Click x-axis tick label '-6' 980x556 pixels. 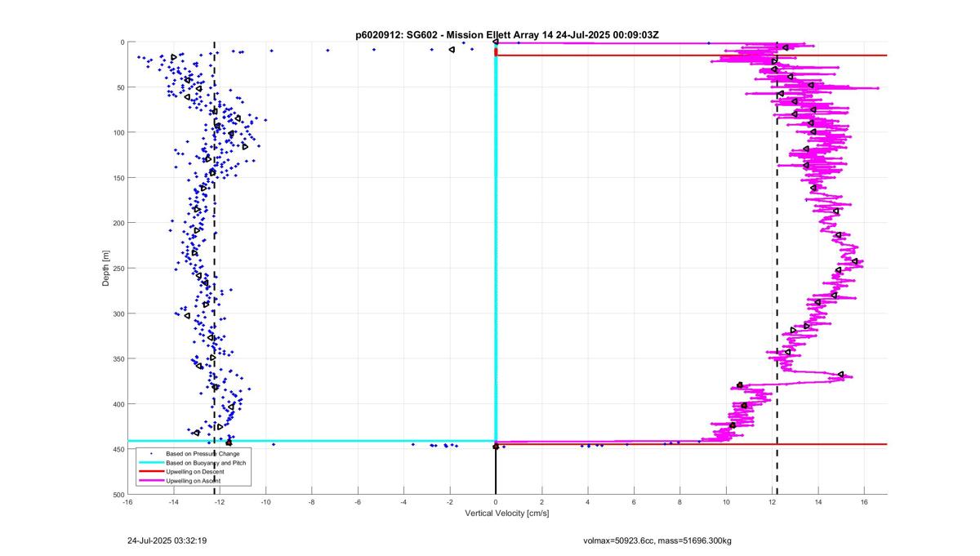tap(358, 502)
